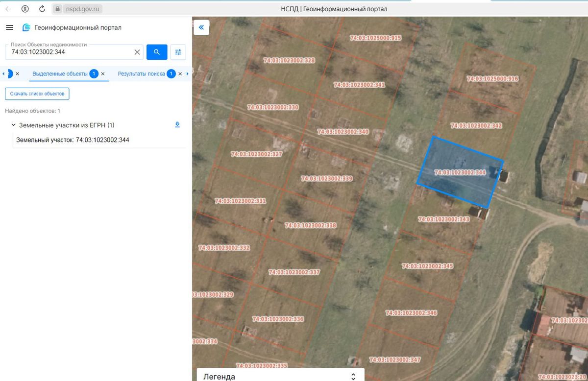The image size is (588, 381).
Task: Click the Найдено объектов: 1 text
Action: click(32, 111)
